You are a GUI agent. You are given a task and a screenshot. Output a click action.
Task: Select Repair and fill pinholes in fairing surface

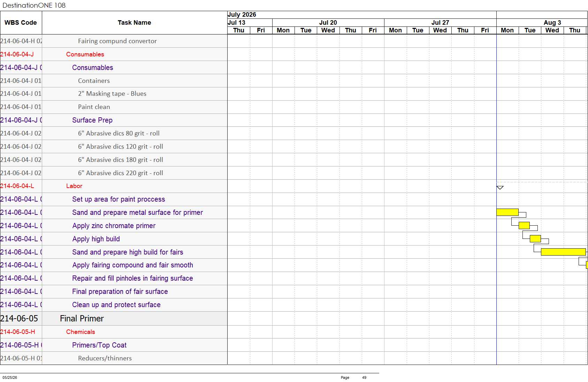pos(132,278)
